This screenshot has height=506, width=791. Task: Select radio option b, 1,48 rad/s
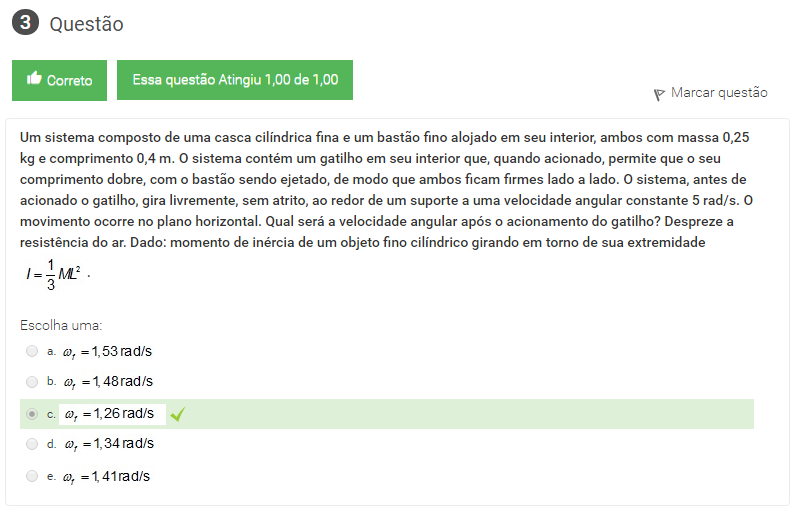tap(32, 382)
